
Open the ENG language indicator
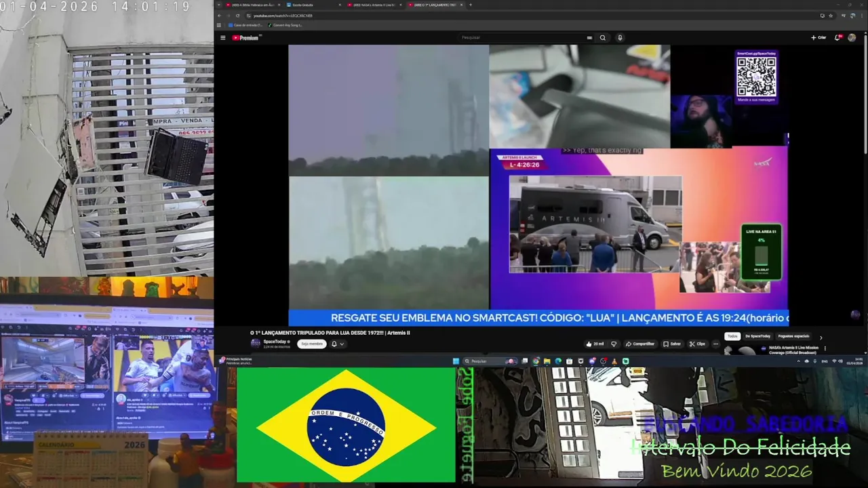(825, 361)
